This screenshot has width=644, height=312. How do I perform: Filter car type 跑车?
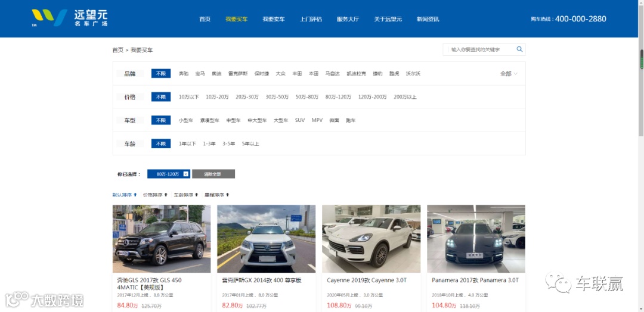tap(351, 120)
